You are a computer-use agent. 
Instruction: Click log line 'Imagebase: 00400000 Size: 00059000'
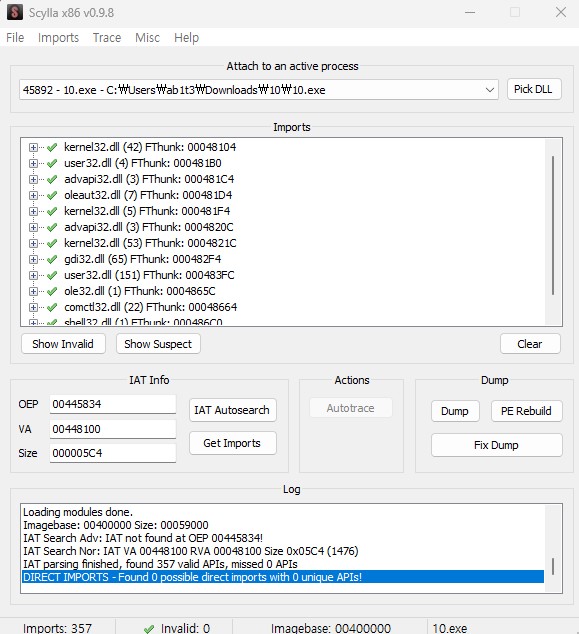[116, 525]
